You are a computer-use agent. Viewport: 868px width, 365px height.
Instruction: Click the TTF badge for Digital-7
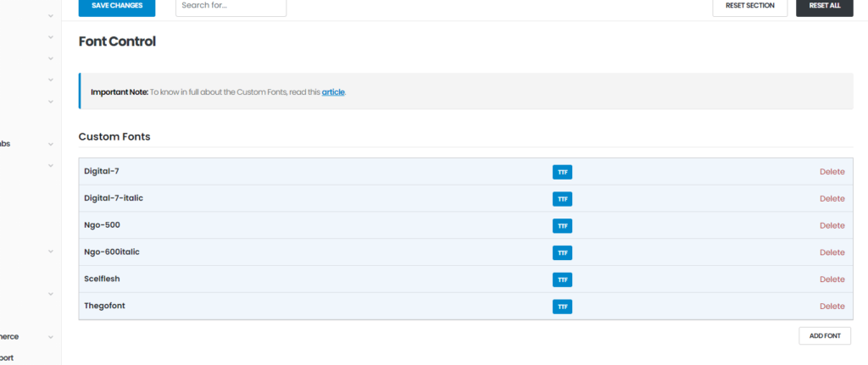[x=562, y=172]
